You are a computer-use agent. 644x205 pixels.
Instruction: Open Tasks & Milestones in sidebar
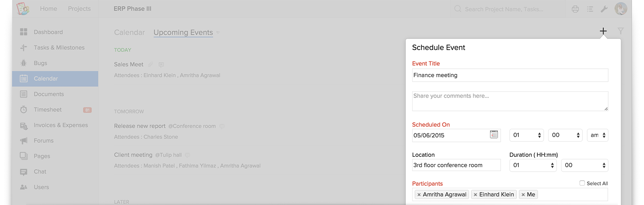[x=59, y=47]
